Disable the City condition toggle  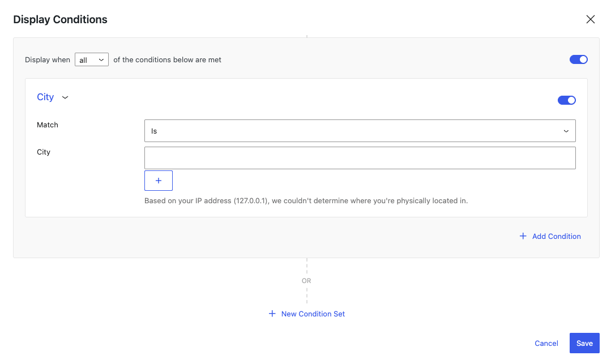(566, 100)
